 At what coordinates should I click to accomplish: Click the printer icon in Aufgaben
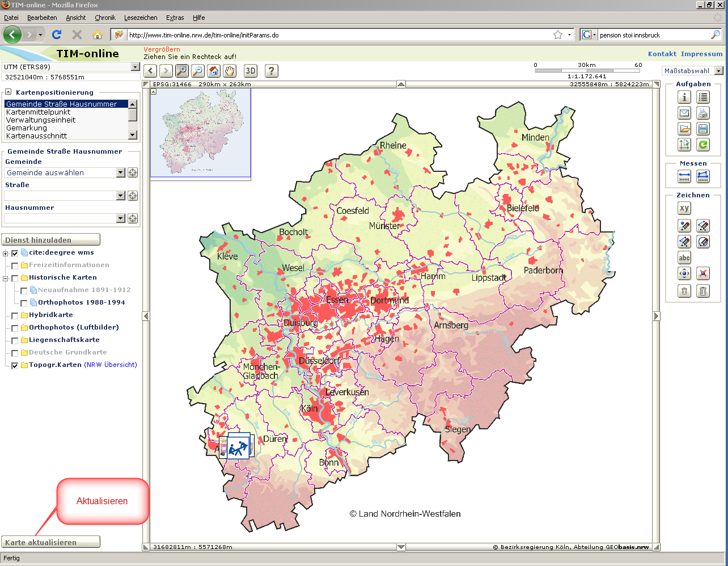pos(703,113)
